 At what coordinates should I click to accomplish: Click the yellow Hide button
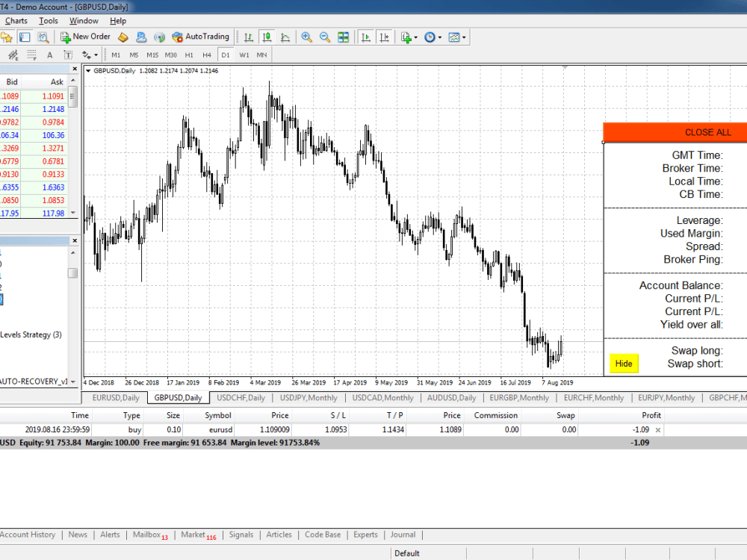(x=624, y=364)
